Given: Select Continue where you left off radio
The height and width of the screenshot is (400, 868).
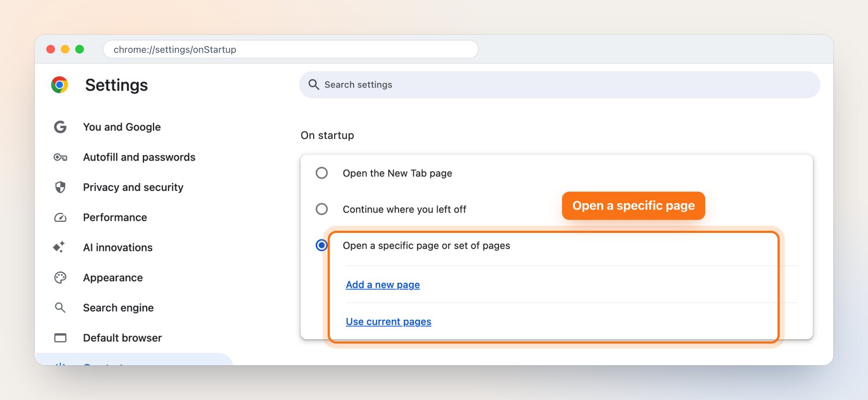Looking at the screenshot, I should (x=322, y=209).
